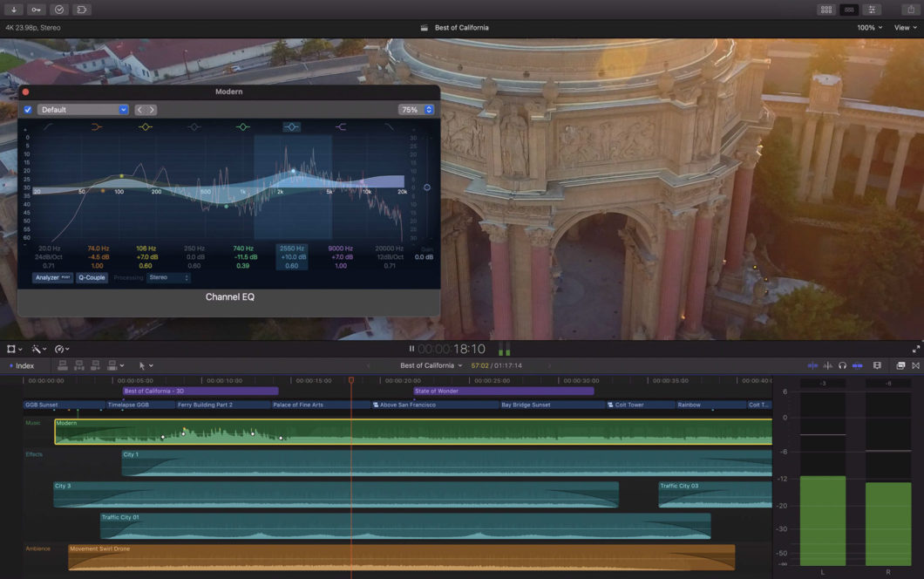This screenshot has height=579, width=924.
Task: Open the 100% zoom dropdown in the viewer
Action: (868, 27)
